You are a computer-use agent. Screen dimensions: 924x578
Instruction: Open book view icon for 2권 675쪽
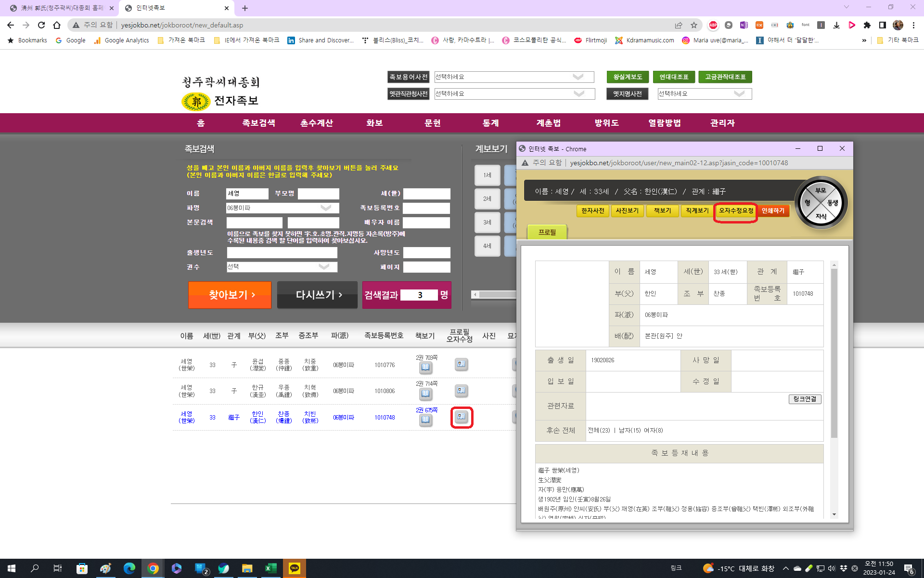pos(425,420)
